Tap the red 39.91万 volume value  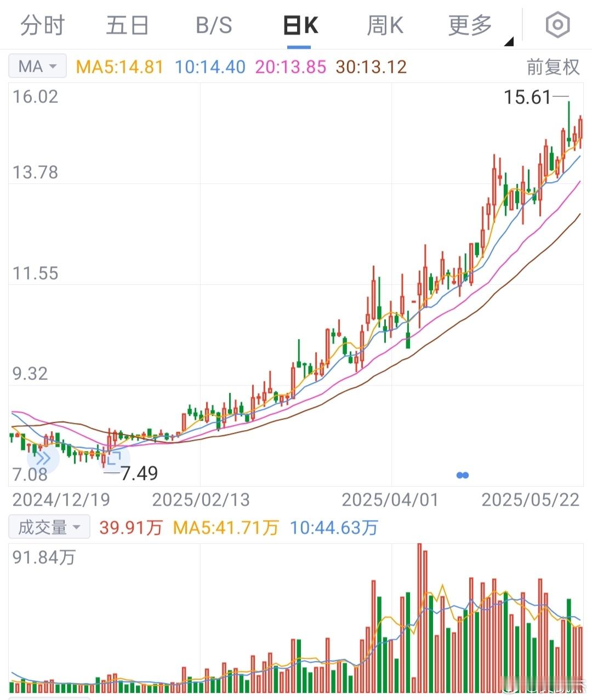point(131,528)
